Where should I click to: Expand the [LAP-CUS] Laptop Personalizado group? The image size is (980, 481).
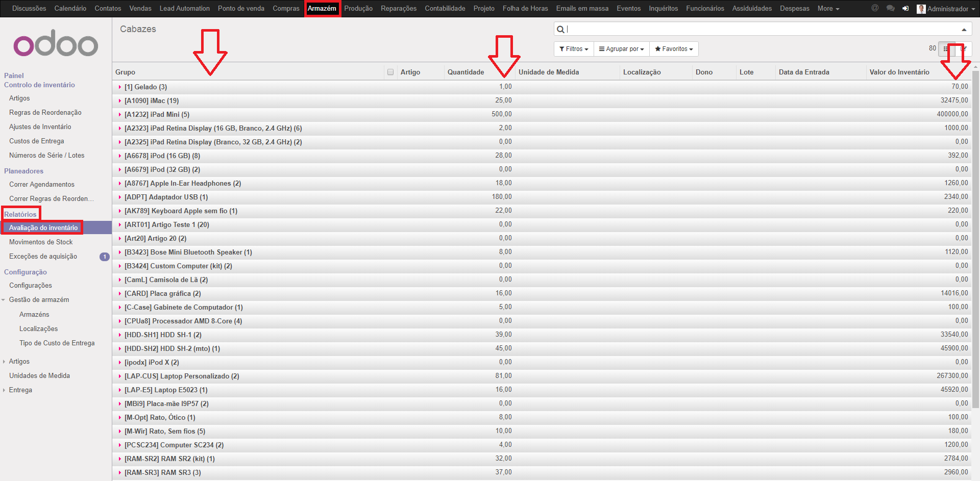pyautogui.click(x=120, y=376)
